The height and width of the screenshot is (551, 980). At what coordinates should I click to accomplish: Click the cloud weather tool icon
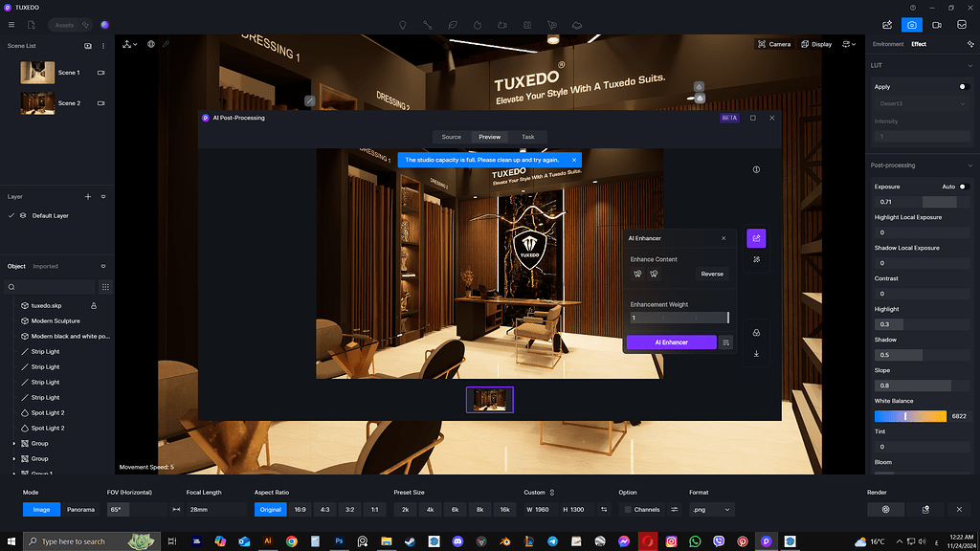pyautogui.click(x=577, y=25)
